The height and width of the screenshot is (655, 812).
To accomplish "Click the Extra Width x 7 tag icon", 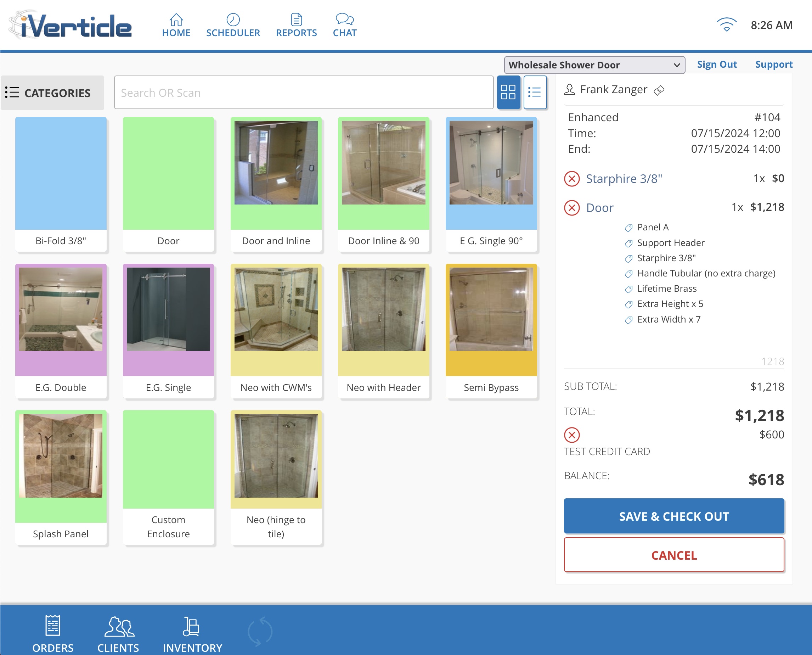I will click(x=628, y=320).
